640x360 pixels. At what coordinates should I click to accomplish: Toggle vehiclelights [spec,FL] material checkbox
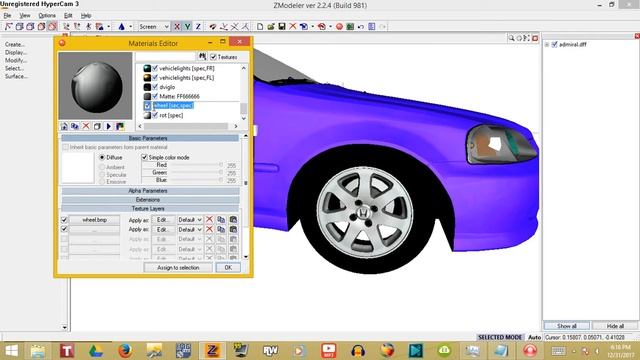155,78
